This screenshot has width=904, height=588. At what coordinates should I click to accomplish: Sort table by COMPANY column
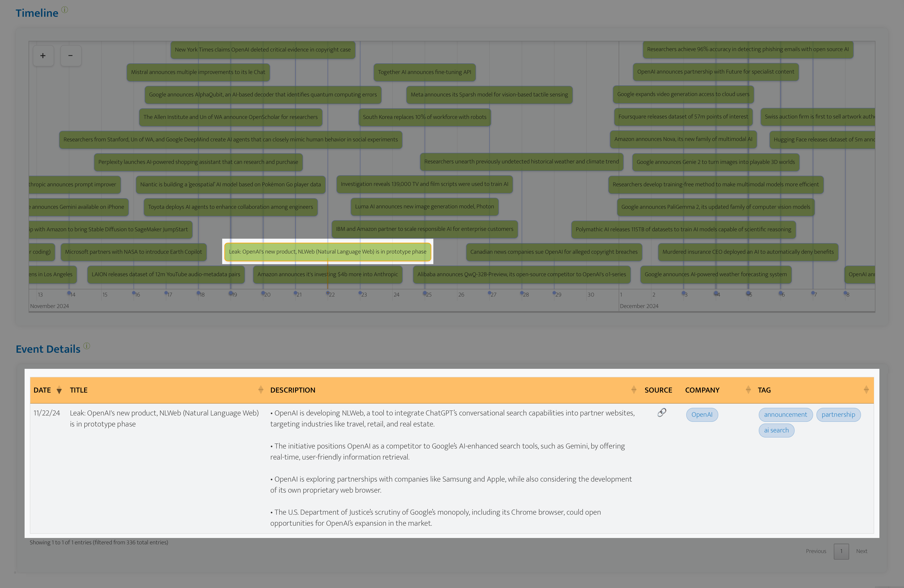(x=718, y=390)
